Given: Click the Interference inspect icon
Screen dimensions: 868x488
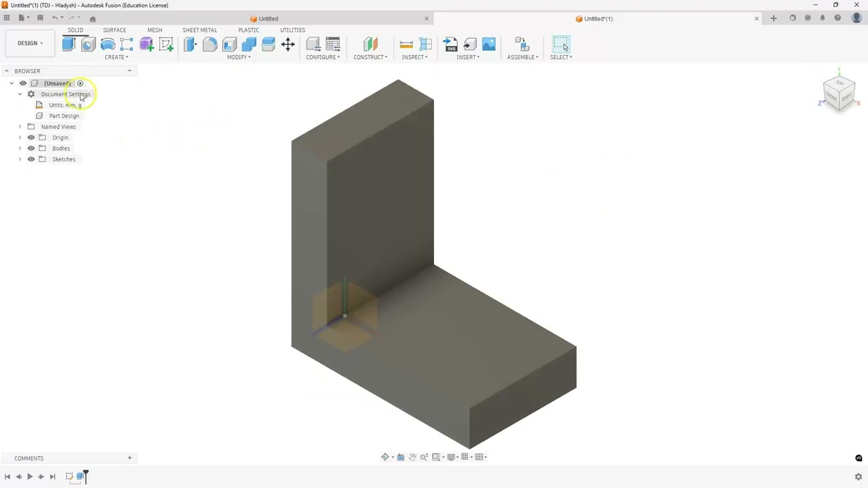Looking at the screenshot, I should [426, 45].
